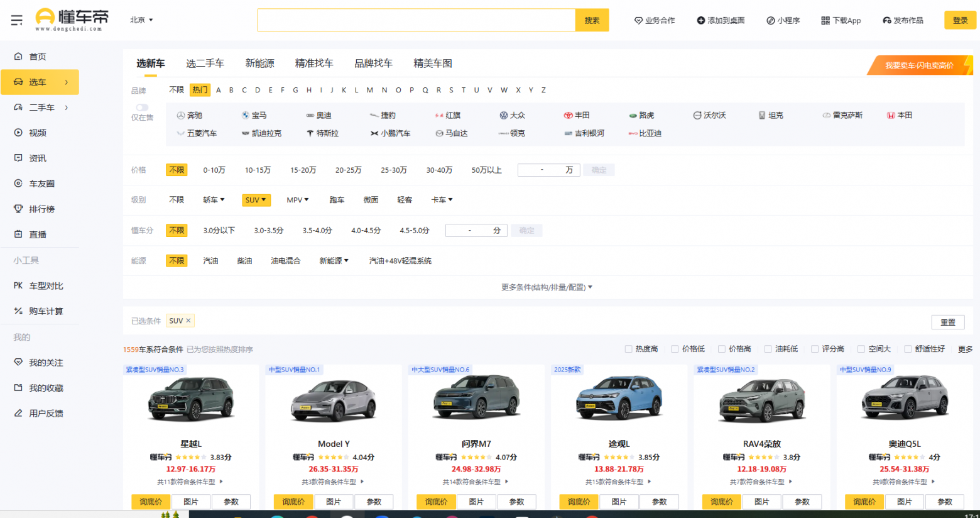Select the Tesla brand icon
980x518 pixels.
310,133
